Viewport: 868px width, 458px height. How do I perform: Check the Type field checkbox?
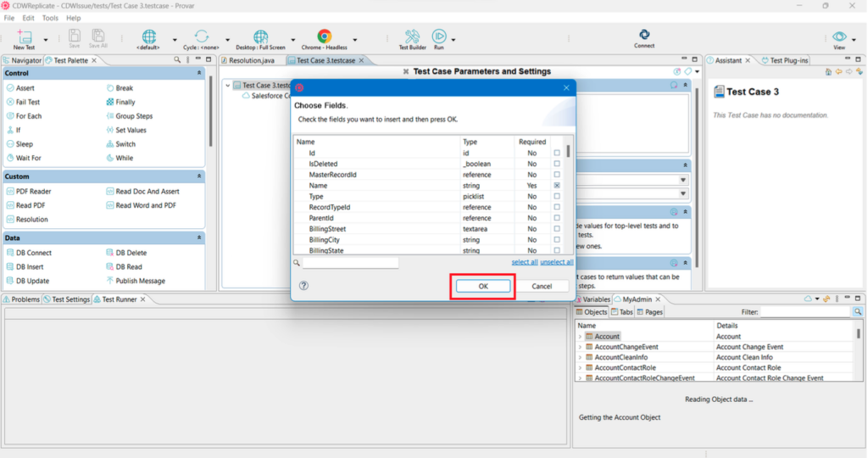(557, 196)
